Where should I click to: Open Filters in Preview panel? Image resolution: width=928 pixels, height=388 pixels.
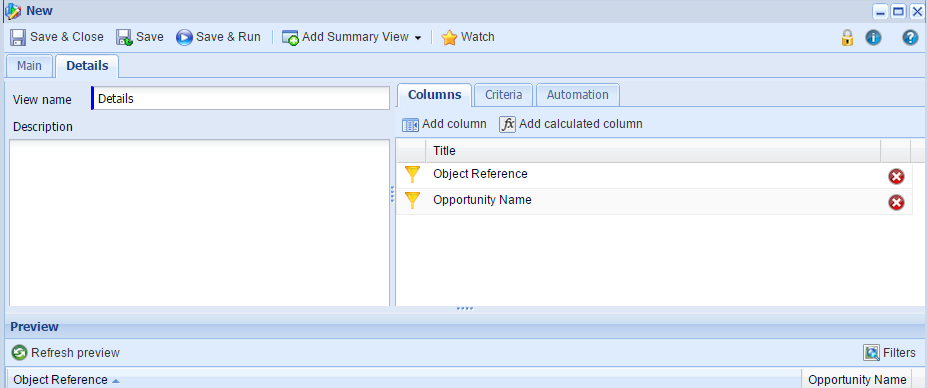click(x=890, y=353)
